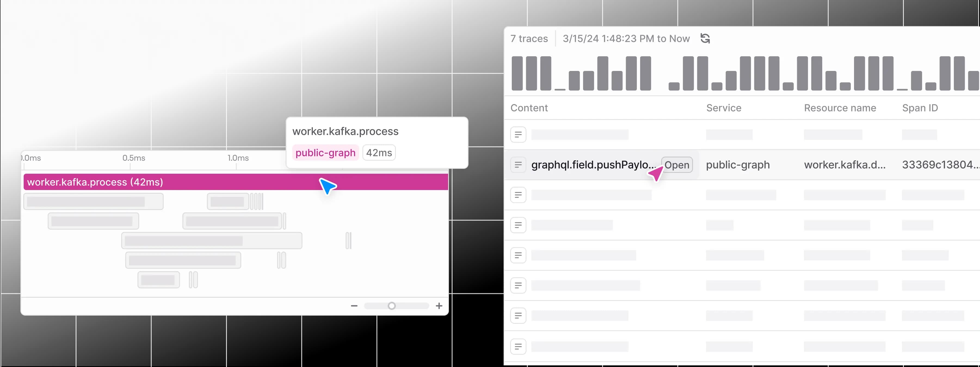Click the refresh traces icon
The height and width of the screenshot is (367, 980).
pyautogui.click(x=705, y=38)
